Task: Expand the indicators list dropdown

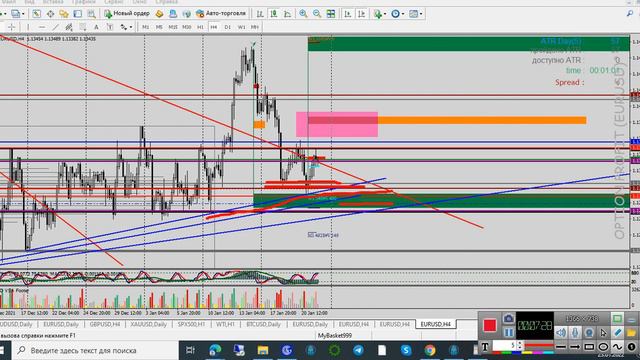Action: 385,14
